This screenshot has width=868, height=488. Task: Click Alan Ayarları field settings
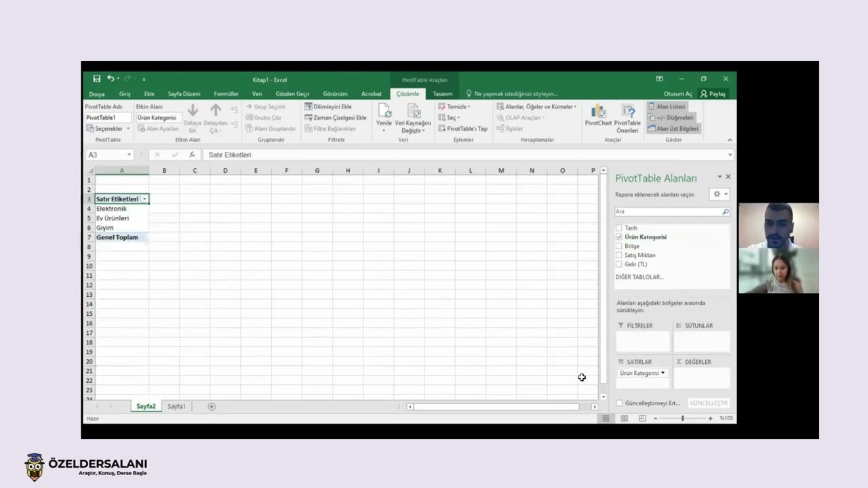[x=159, y=128]
